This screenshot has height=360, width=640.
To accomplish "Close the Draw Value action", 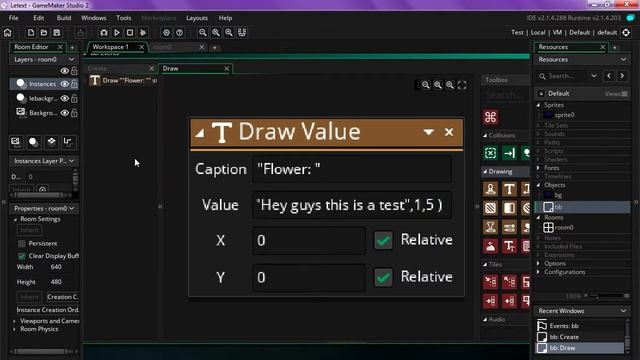I will tap(449, 132).
